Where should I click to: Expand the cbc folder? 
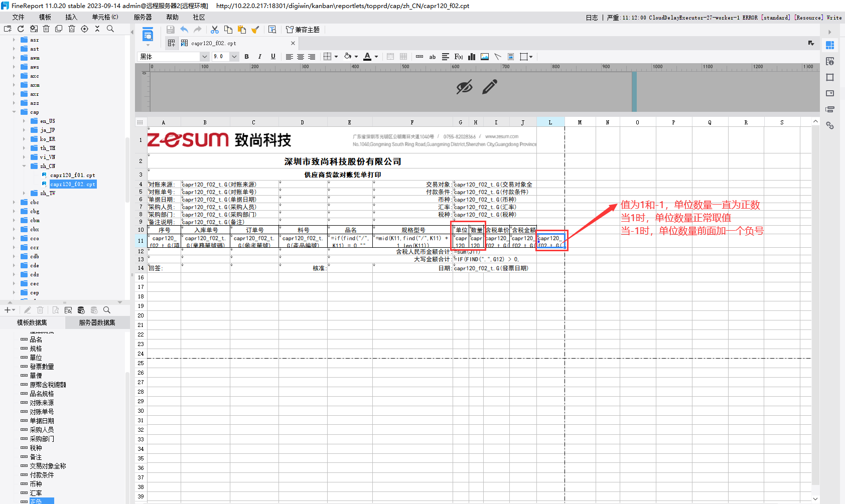point(14,202)
